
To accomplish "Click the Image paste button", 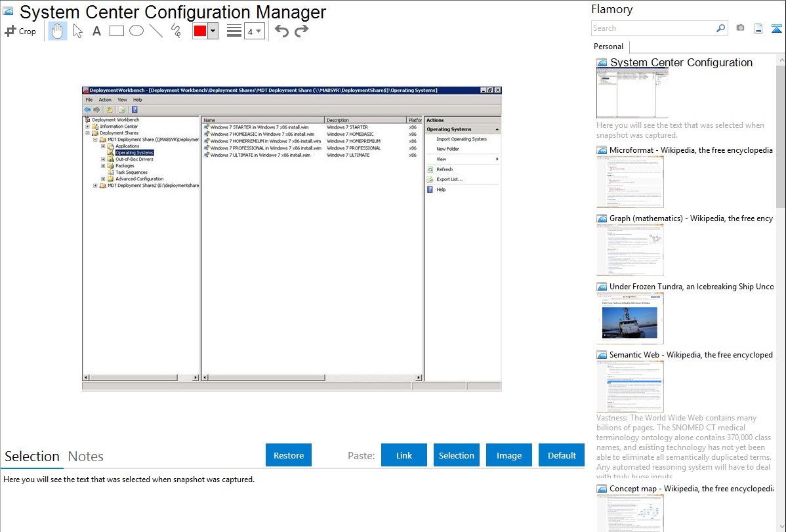I will click(508, 455).
